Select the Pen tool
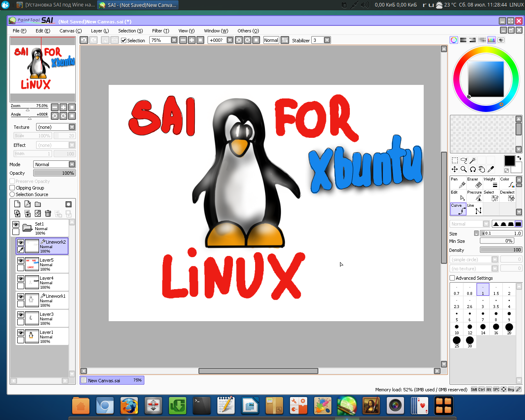525x420 pixels. [458, 183]
